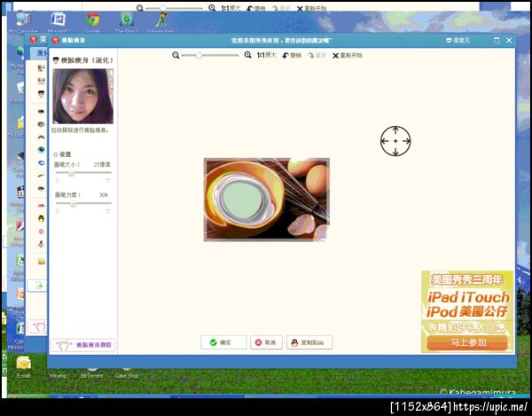Adjust the 画笔大小 brush size slider
This screenshot has height=416, width=532.
[x=83, y=173]
